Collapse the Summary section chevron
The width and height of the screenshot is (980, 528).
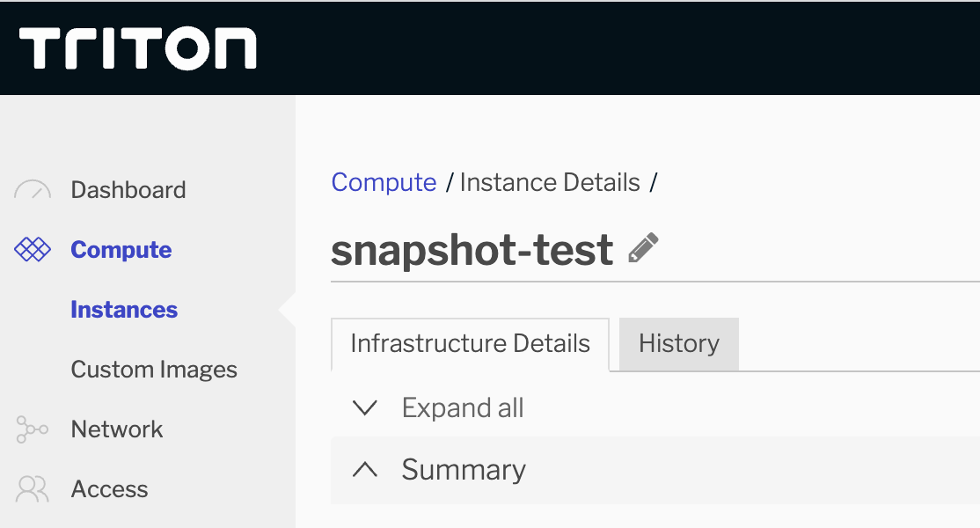364,470
